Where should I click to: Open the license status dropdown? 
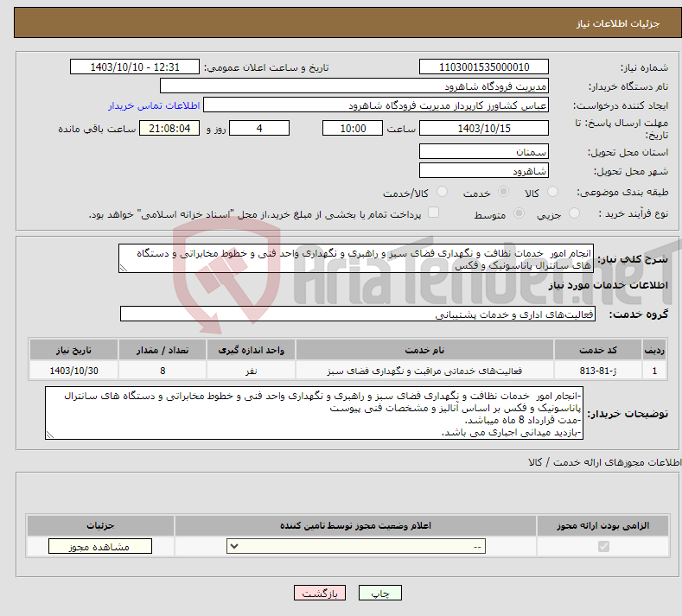(x=356, y=546)
